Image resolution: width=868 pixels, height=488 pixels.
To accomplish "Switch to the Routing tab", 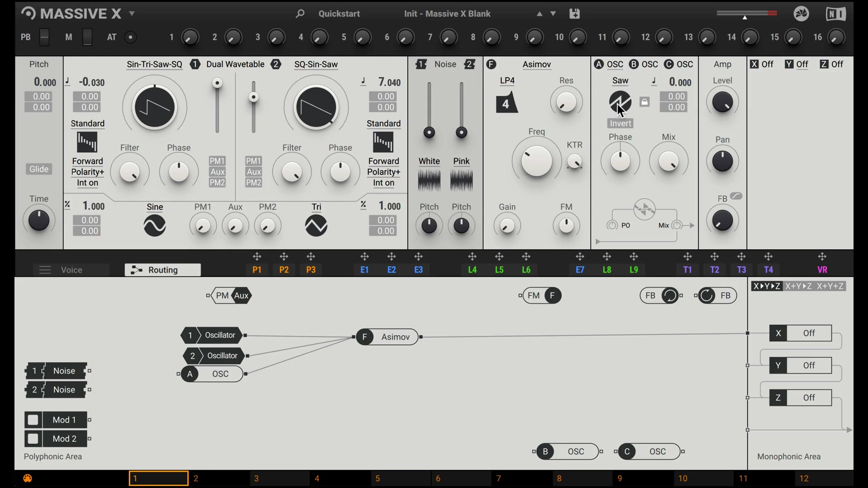I will pos(163,270).
